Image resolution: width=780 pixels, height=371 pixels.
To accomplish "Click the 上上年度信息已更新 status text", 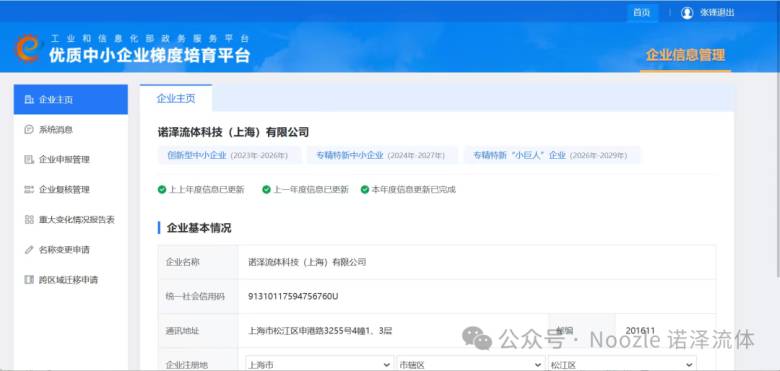I will 207,189.
